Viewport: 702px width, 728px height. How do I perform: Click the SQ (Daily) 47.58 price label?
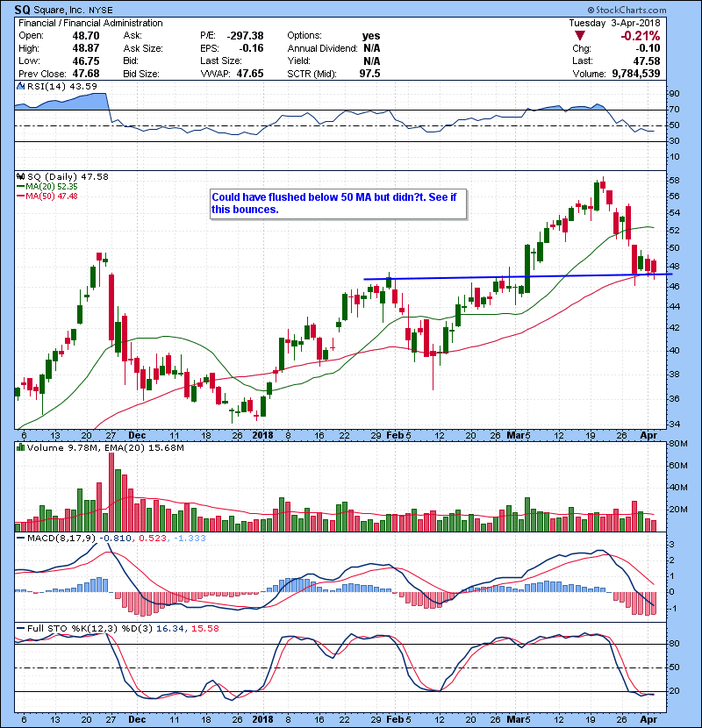pos(68,176)
